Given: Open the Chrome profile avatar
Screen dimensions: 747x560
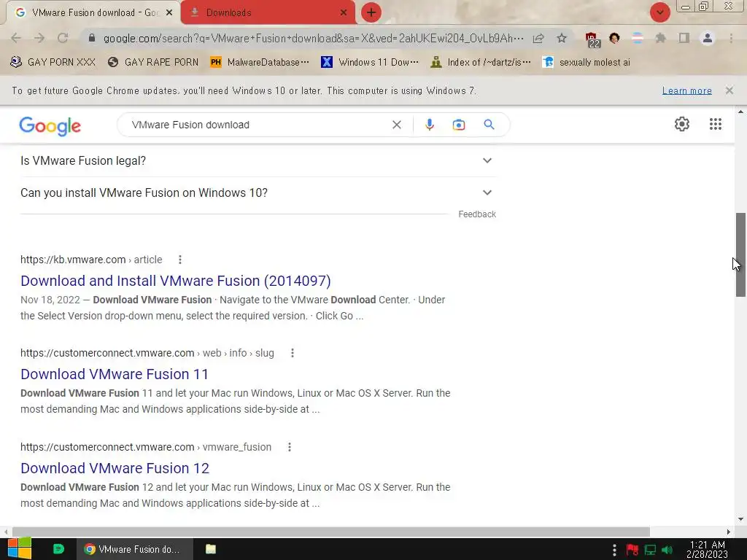Looking at the screenshot, I should click(708, 38).
